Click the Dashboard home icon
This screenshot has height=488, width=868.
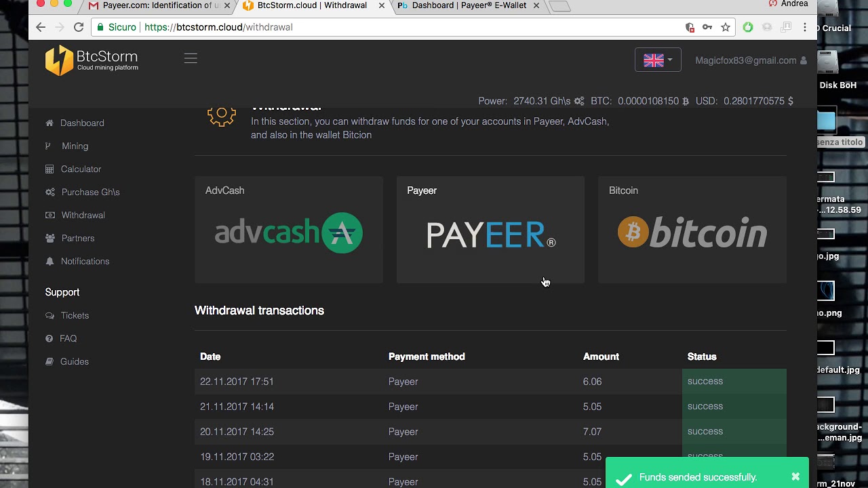50,123
